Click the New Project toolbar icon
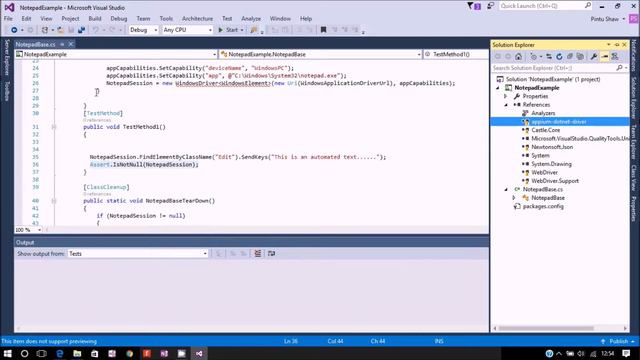This screenshot has width=640, height=360. click(45, 30)
